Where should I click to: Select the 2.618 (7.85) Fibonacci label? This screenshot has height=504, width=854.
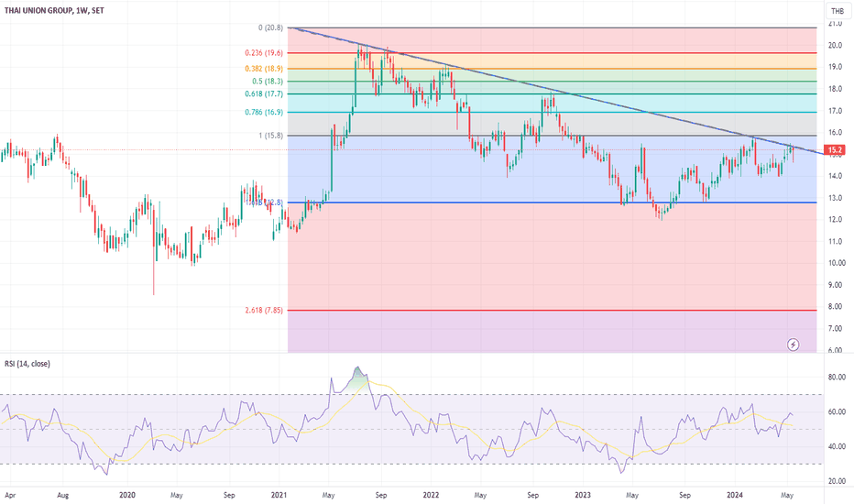click(x=264, y=310)
